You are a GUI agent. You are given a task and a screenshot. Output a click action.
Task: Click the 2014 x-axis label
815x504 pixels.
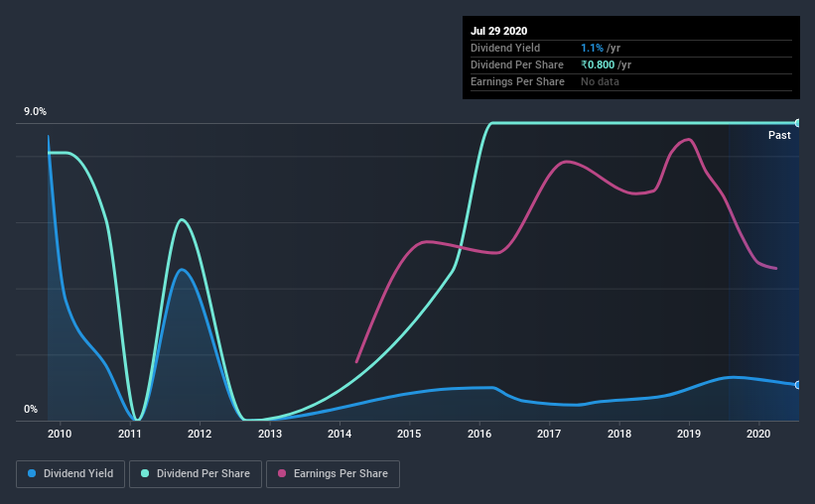pos(340,434)
